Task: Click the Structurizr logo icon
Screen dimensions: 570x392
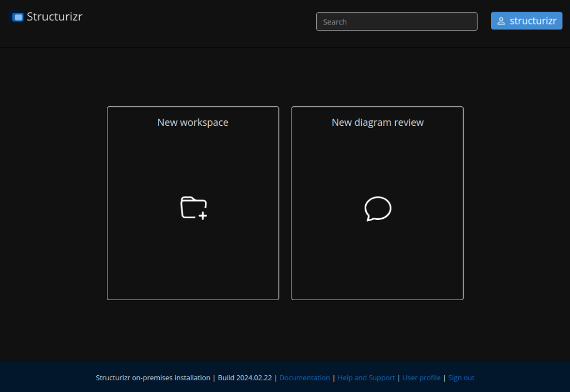Action: point(18,17)
